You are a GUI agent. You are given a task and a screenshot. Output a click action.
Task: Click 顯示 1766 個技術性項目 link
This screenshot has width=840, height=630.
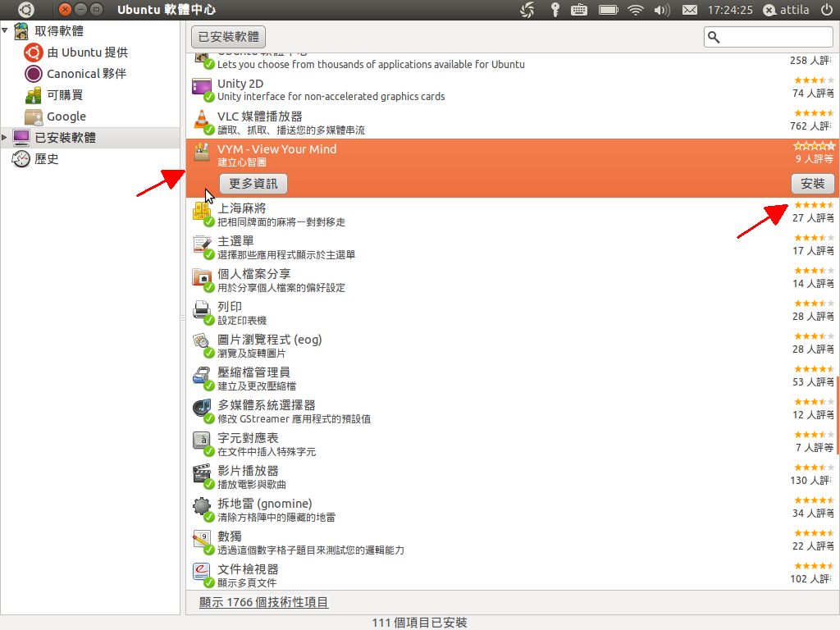(x=263, y=602)
